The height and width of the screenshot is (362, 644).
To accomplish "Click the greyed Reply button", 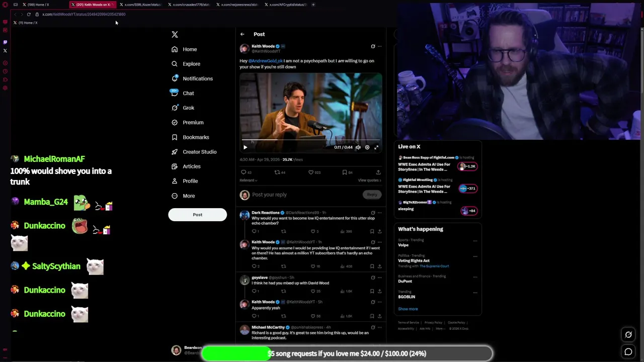I will tap(372, 195).
